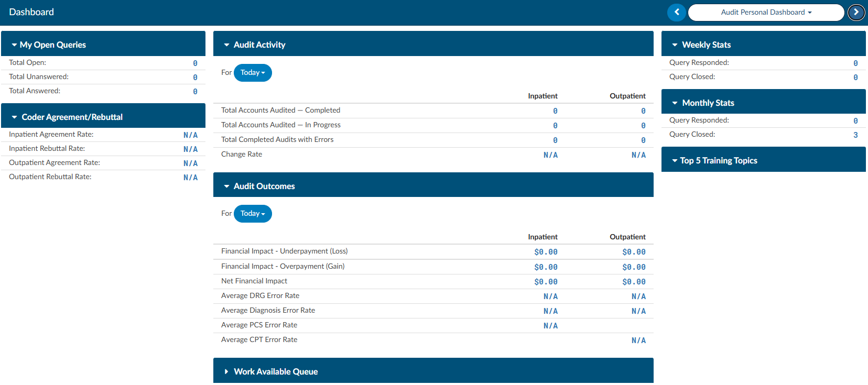Click 'Average DRG Error Rate' label
The image size is (868, 385).
click(260, 295)
